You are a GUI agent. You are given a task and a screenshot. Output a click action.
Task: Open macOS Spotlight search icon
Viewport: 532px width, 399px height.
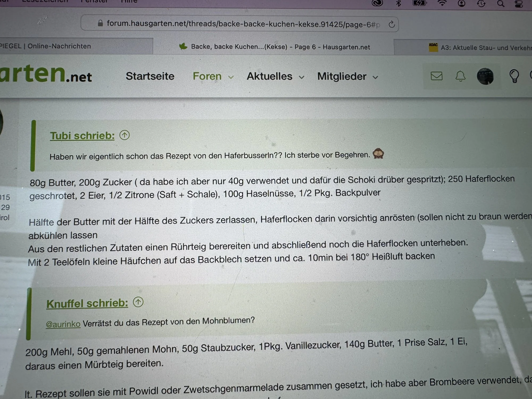pyautogui.click(x=501, y=3)
